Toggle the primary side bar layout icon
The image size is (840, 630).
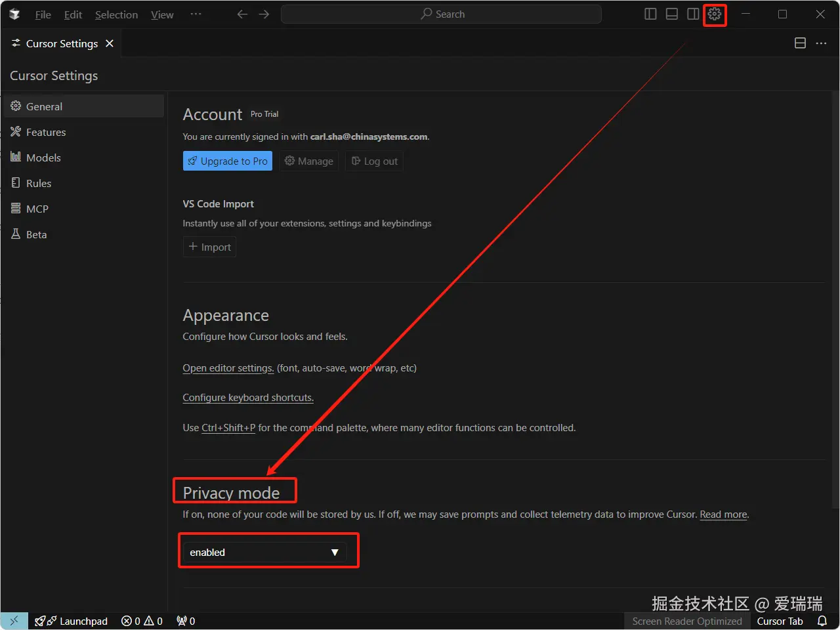[x=650, y=14]
